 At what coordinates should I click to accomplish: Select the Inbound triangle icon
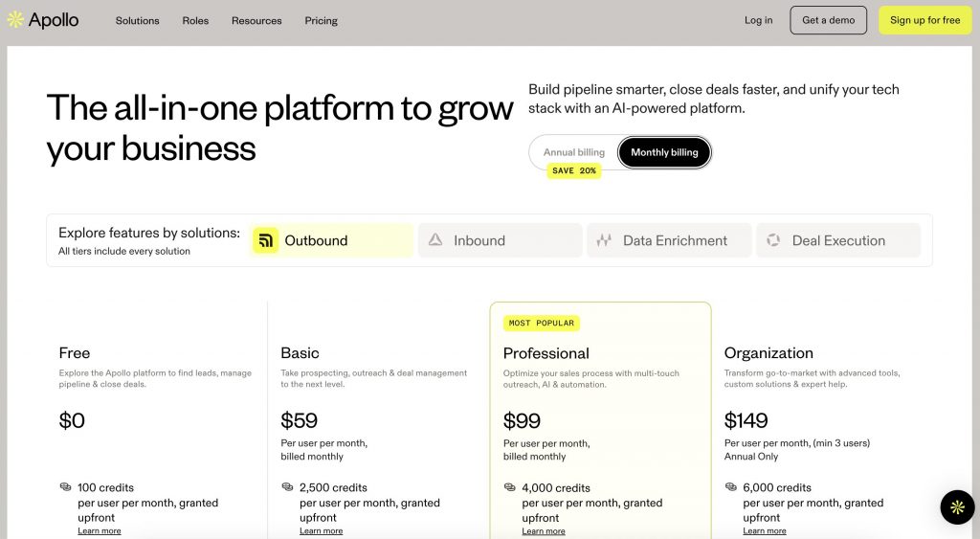435,240
